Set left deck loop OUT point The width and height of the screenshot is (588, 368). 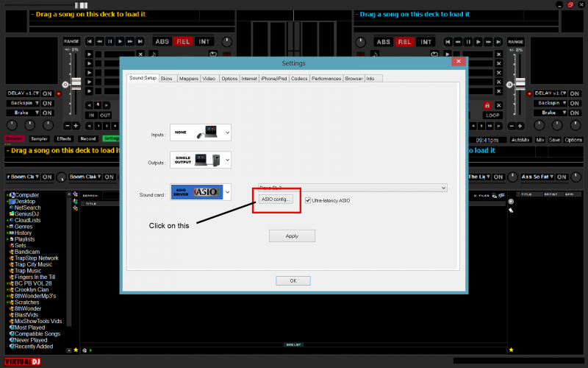[x=105, y=116]
